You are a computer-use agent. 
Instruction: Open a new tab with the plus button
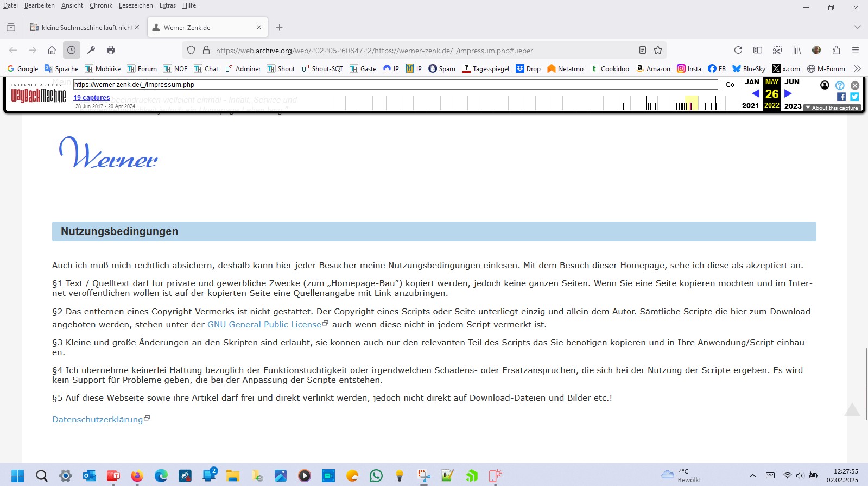pyautogui.click(x=279, y=27)
